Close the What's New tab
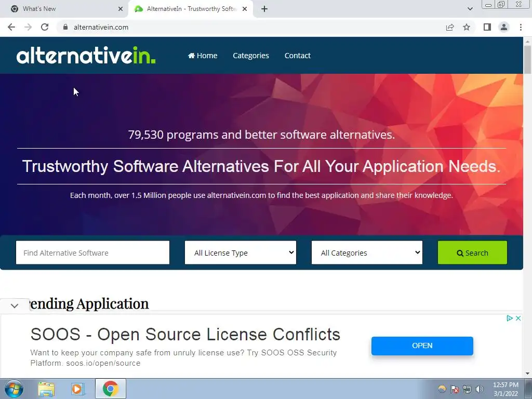The height and width of the screenshot is (399, 532). coord(121,9)
